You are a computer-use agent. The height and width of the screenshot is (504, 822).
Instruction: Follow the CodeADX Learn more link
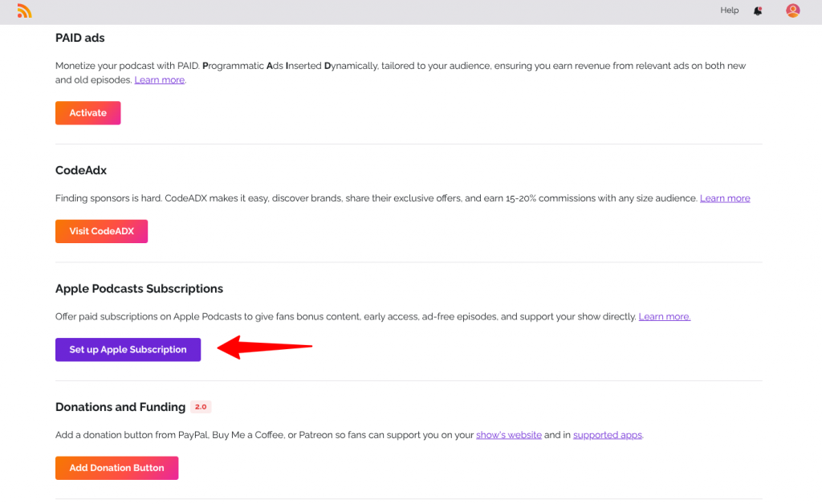pos(725,197)
